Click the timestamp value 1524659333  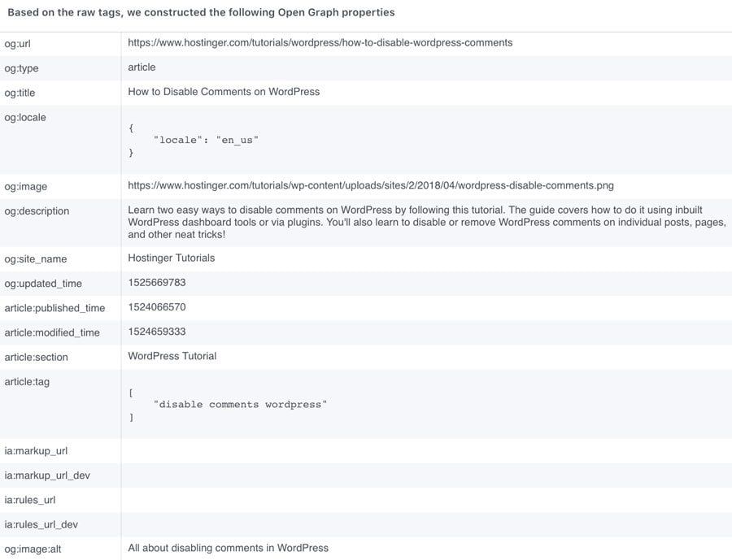pos(157,332)
